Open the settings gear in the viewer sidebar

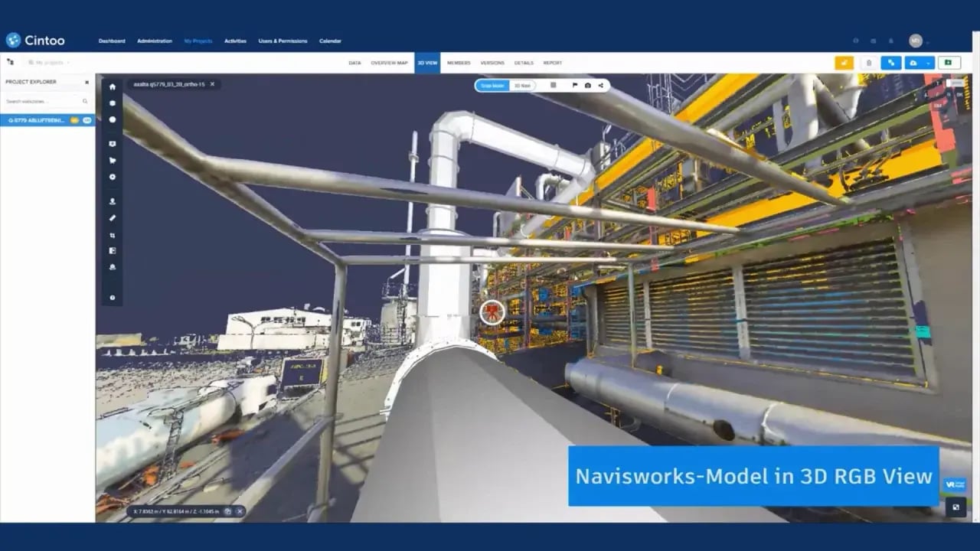click(113, 177)
